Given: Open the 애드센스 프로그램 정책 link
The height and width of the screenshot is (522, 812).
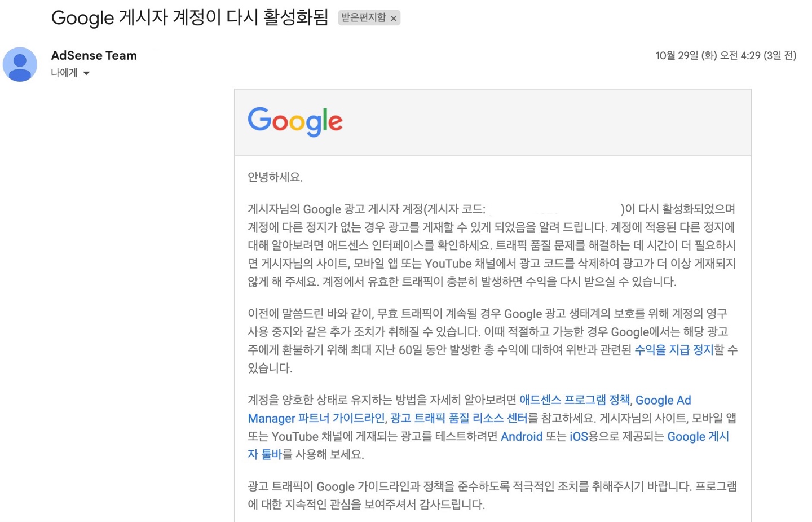Looking at the screenshot, I should (x=575, y=400).
